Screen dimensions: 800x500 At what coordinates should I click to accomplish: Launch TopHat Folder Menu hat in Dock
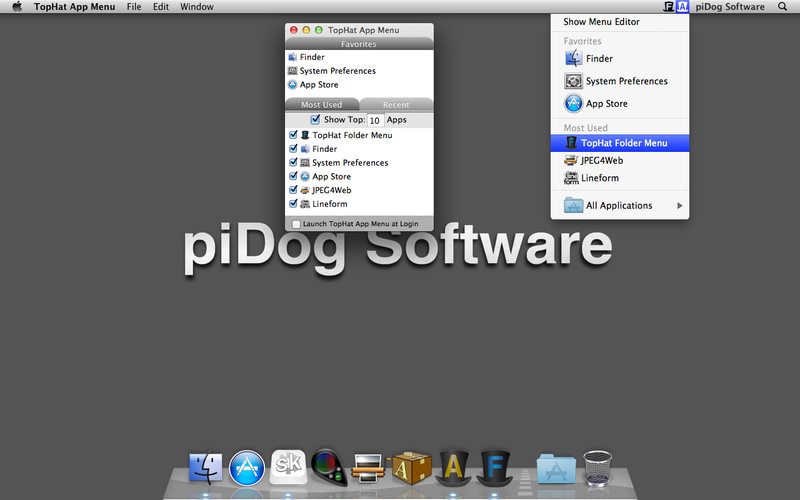[x=494, y=467]
